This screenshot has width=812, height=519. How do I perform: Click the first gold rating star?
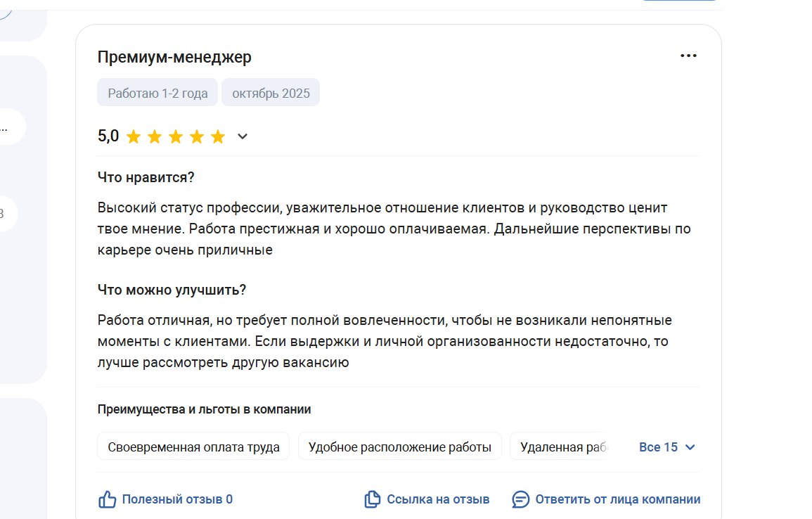pyautogui.click(x=134, y=136)
